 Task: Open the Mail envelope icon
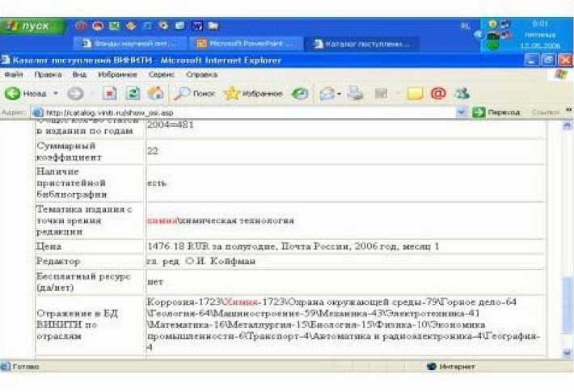[x=327, y=94]
